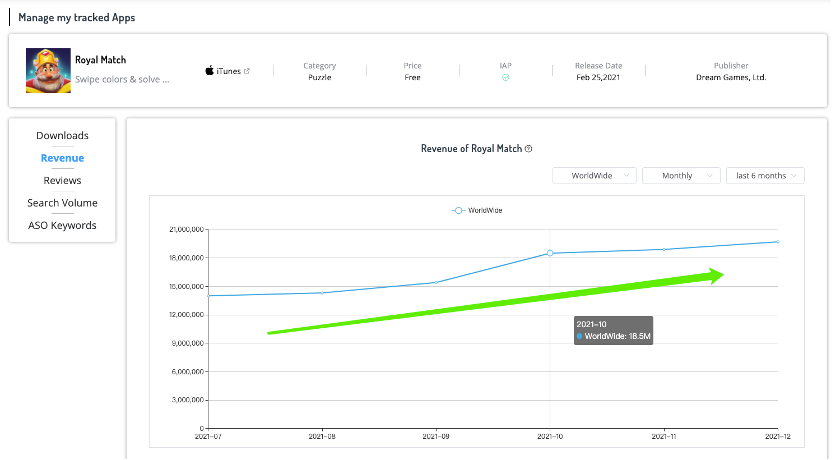This screenshot has height=460, width=832.
Task: Click the 2021-09 data point on the revenue line
Action: click(x=435, y=282)
